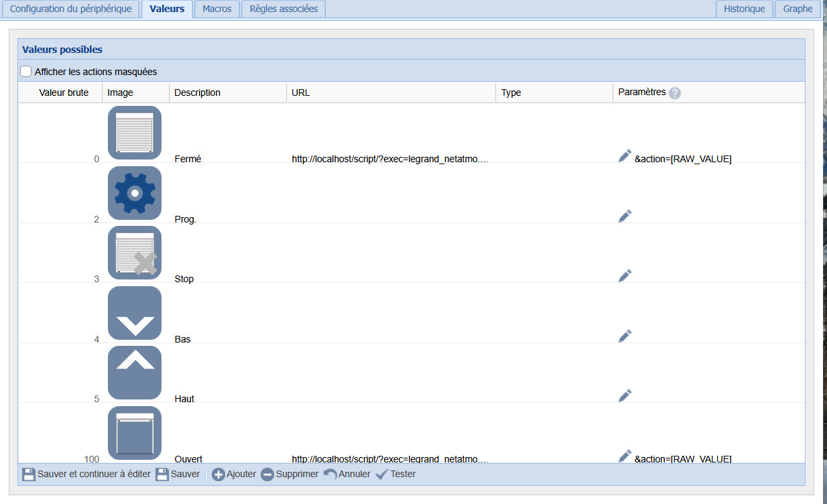
Task: Select the down arrow image for Bas
Action: click(x=135, y=313)
